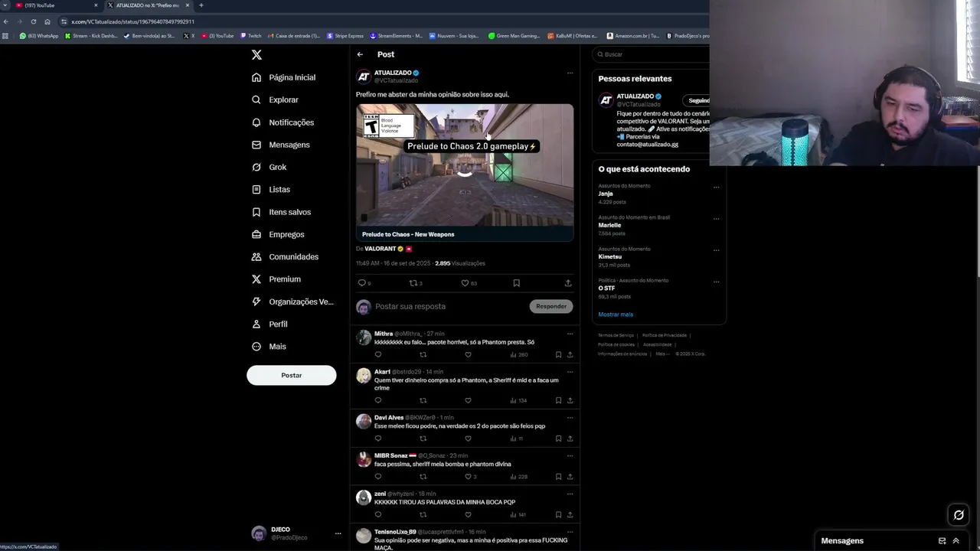
Task: Open more options on Davi Alves' reply
Action: coord(570,418)
